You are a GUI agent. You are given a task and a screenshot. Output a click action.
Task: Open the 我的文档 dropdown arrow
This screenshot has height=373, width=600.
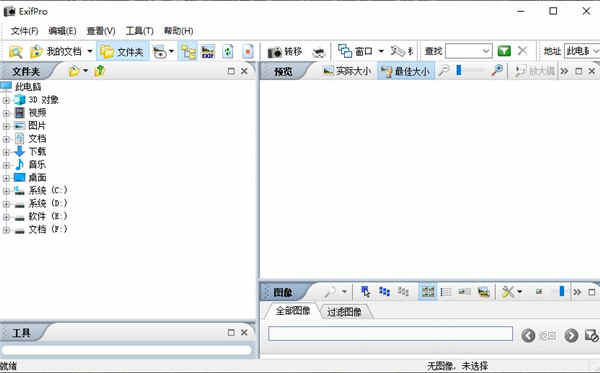coord(90,51)
